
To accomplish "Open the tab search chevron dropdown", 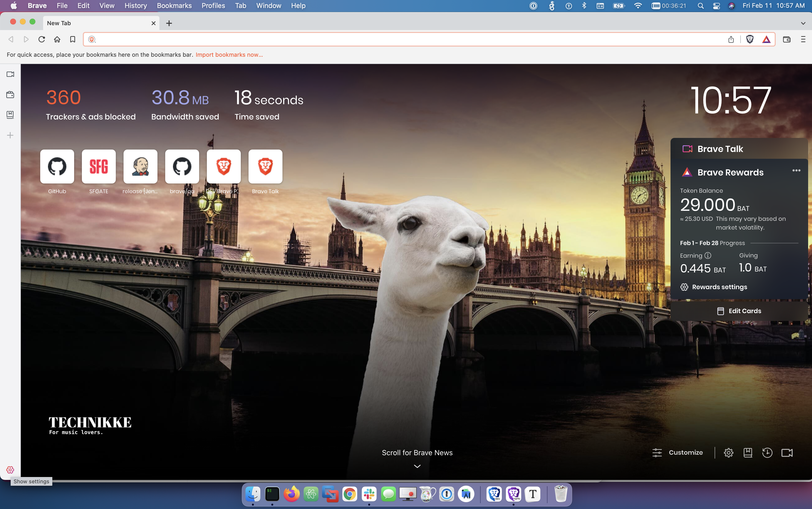I will pos(803,23).
